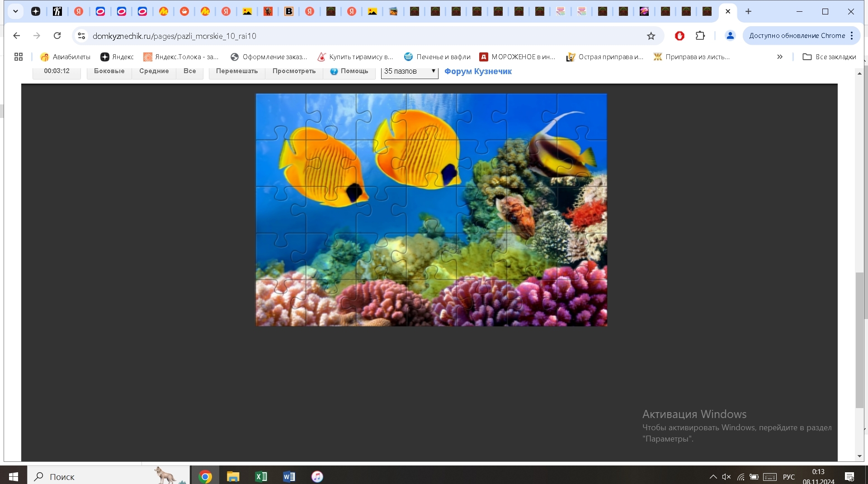The width and height of the screenshot is (868, 484).
Task: Open File Explorer from the taskbar
Action: point(233,476)
